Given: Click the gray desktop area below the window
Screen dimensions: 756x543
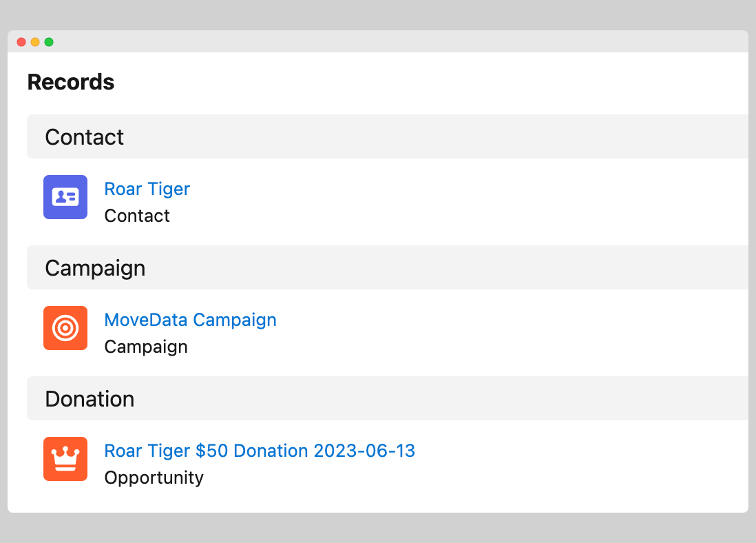Looking at the screenshot, I should tap(378, 529).
